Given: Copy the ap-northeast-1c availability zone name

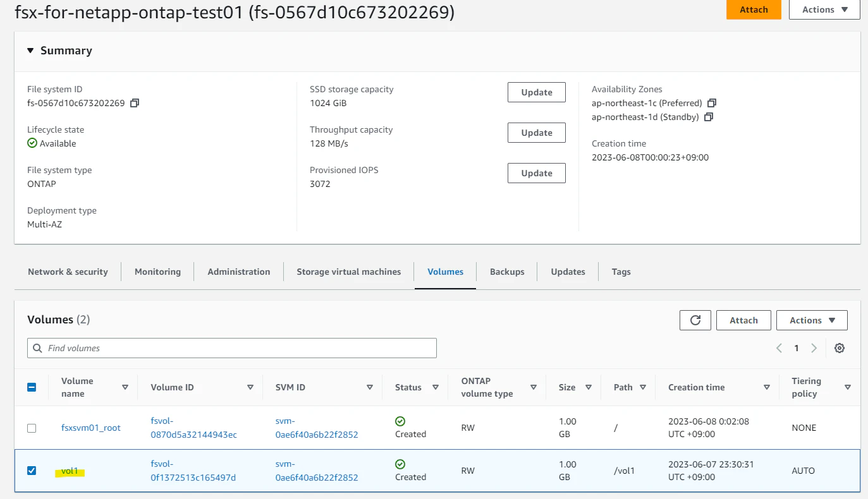Looking at the screenshot, I should [x=712, y=103].
